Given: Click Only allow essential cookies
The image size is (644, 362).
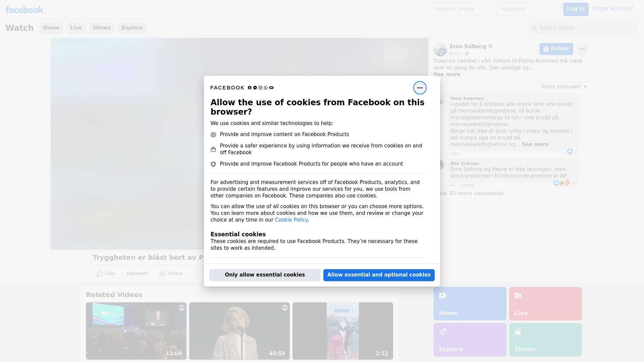Looking at the screenshot, I should (265, 275).
